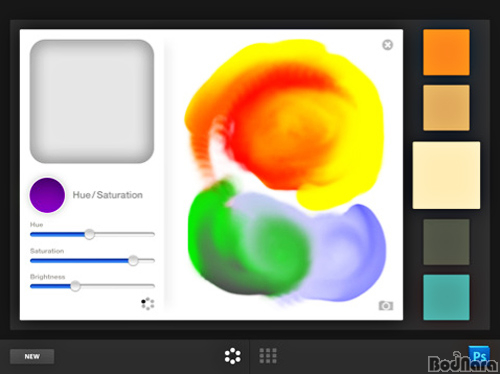
Task: Click the Hue/Saturation label
Action: (108, 195)
